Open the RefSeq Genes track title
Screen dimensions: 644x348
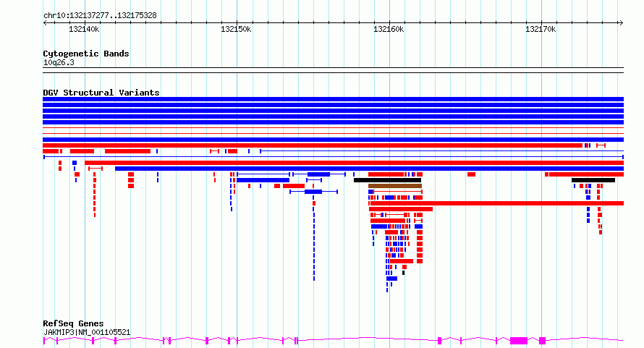73,323
